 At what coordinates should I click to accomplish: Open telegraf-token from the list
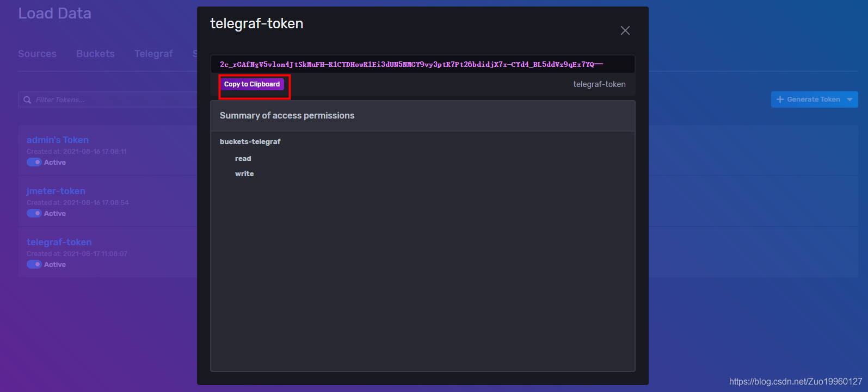pos(59,242)
